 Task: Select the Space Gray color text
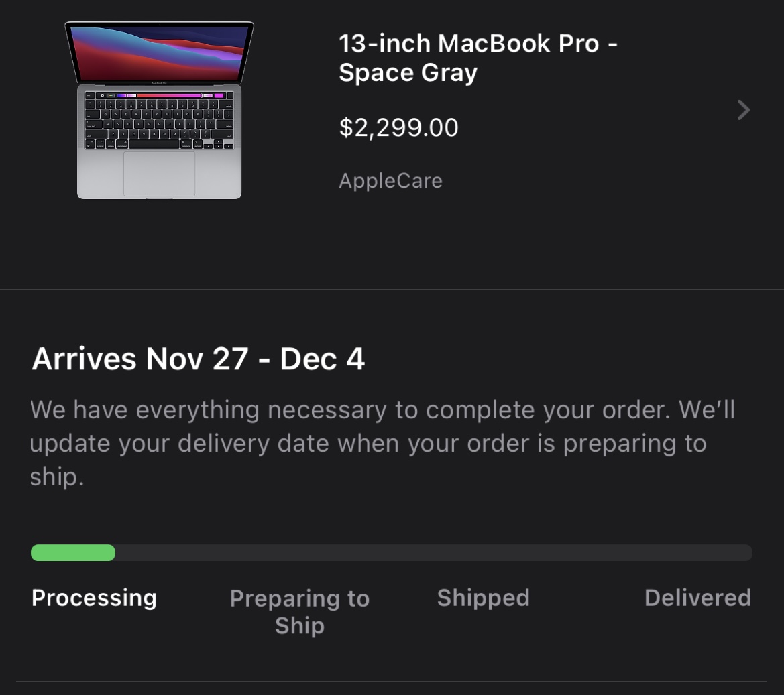click(x=408, y=73)
